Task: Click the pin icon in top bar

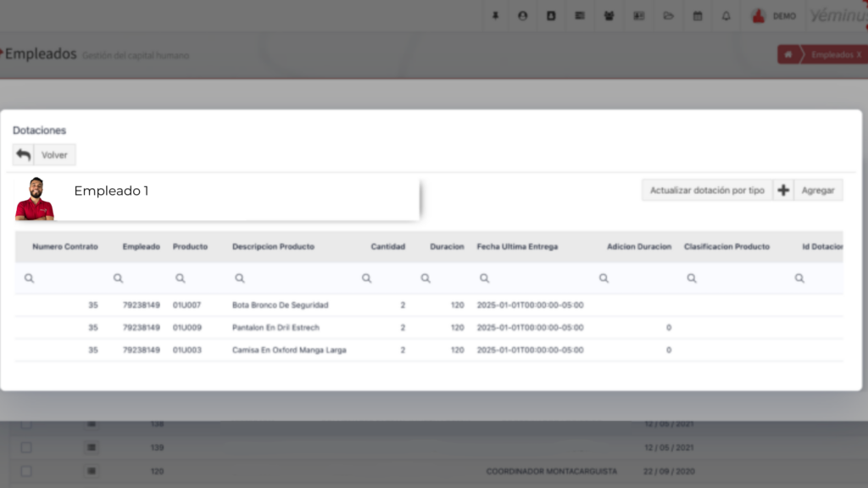Action: pos(495,15)
